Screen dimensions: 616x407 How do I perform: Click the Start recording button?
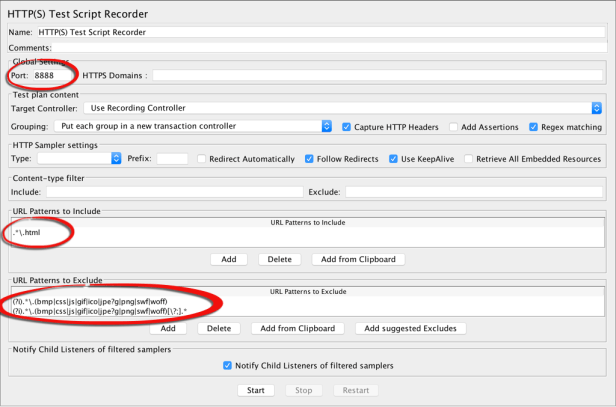tap(256, 390)
